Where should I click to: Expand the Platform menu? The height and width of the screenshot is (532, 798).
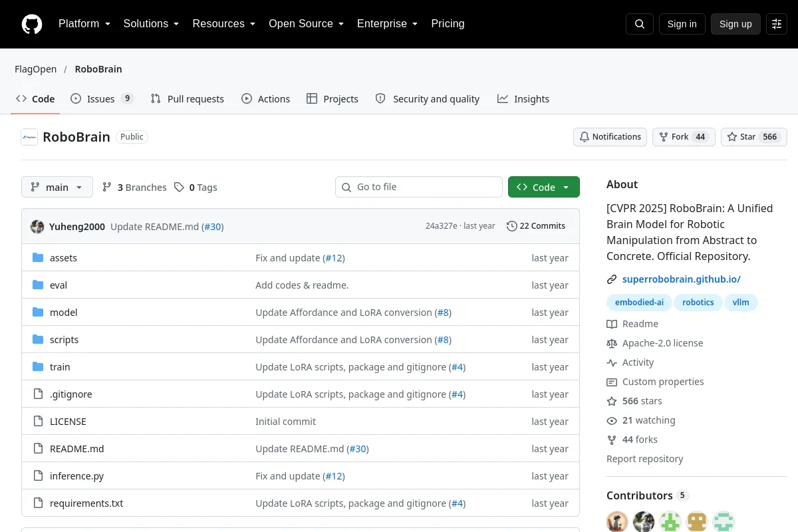(x=84, y=24)
